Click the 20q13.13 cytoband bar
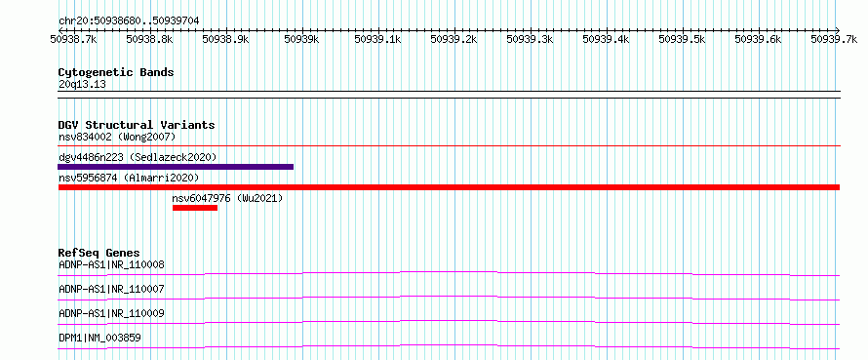The height and width of the screenshot is (360, 868). point(449,95)
